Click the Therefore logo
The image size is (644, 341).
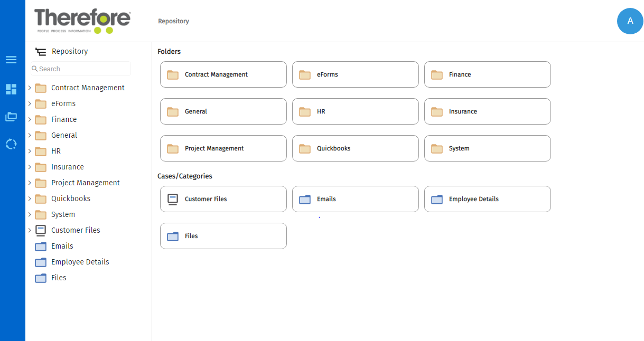(x=82, y=21)
